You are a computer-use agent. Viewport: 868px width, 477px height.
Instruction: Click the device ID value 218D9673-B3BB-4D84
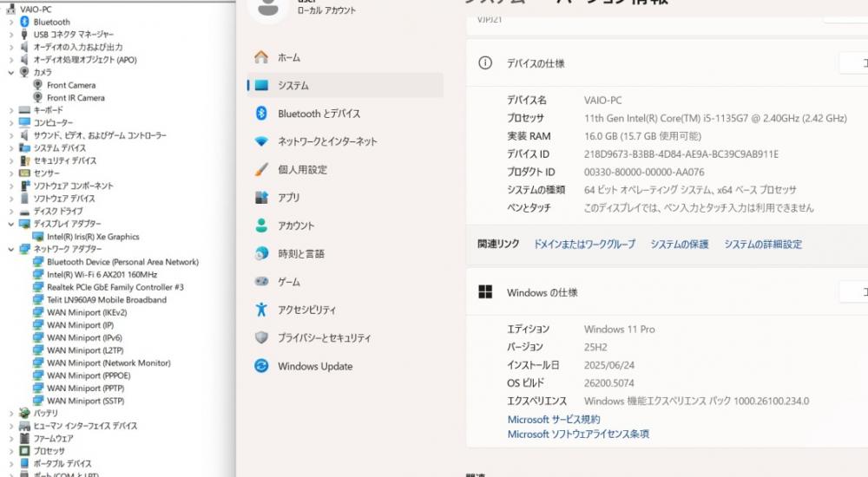(681, 154)
